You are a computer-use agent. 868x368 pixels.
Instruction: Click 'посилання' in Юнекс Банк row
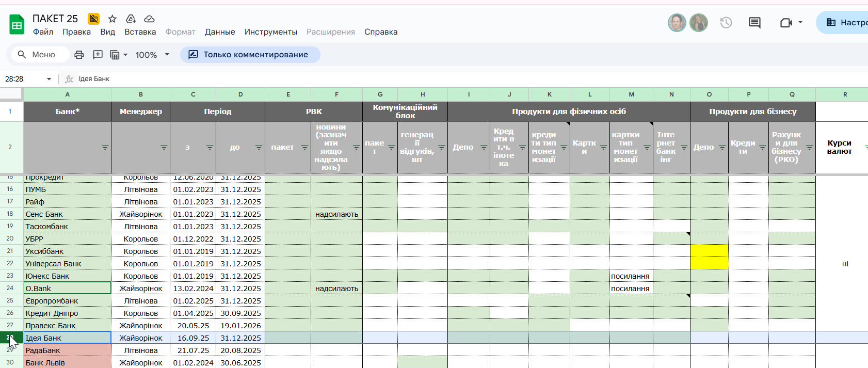[x=631, y=276]
